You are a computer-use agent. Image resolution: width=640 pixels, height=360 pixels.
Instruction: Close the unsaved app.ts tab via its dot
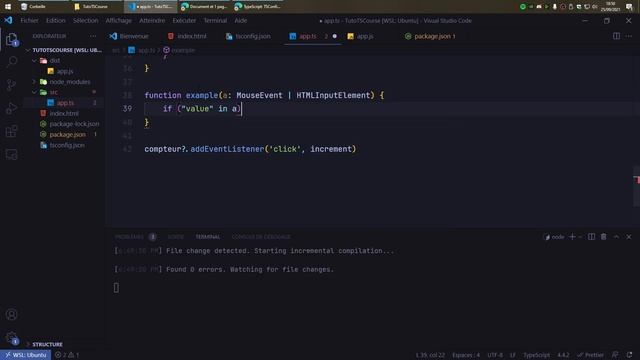tap(335, 36)
